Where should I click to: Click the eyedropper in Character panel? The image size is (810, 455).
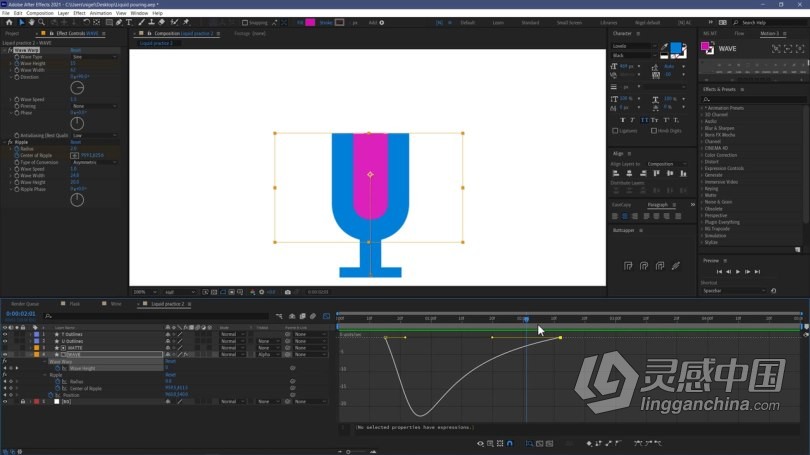[664, 46]
